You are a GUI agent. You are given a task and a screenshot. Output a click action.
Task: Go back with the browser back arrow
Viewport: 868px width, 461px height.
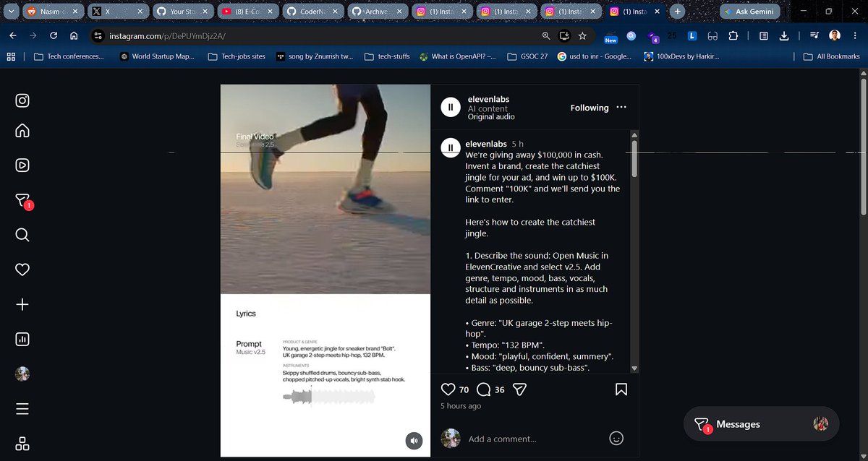pos(13,35)
